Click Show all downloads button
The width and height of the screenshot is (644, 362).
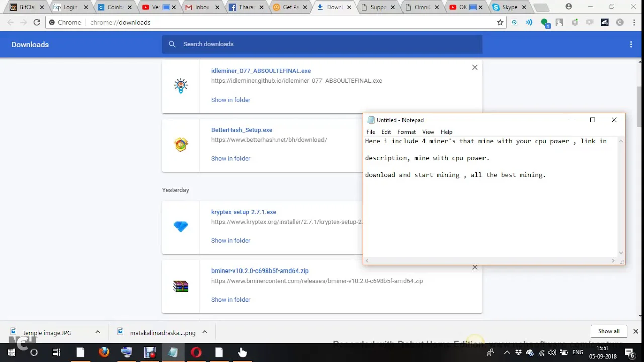[609, 331]
